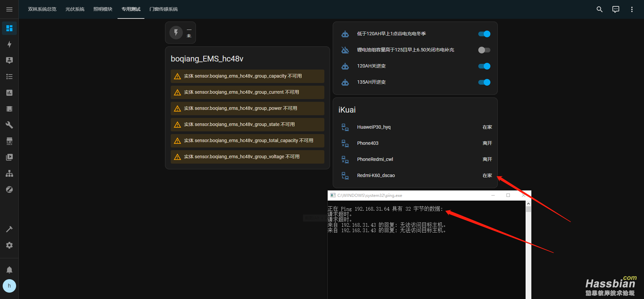Open the hamburger sidebar menu
This screenshot has width=644, height=299.
pos(9,9)
